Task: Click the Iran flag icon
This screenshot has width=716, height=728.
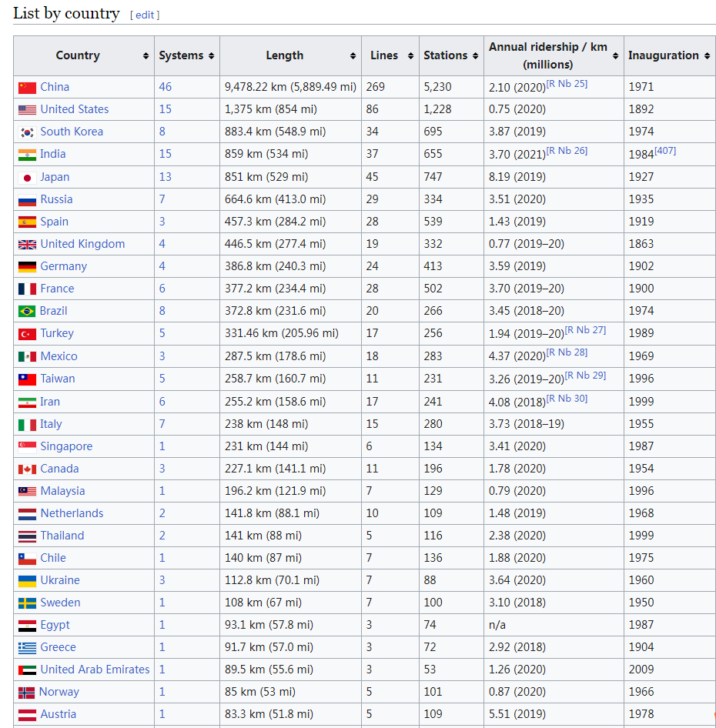Action: click(x=27, y=402)
